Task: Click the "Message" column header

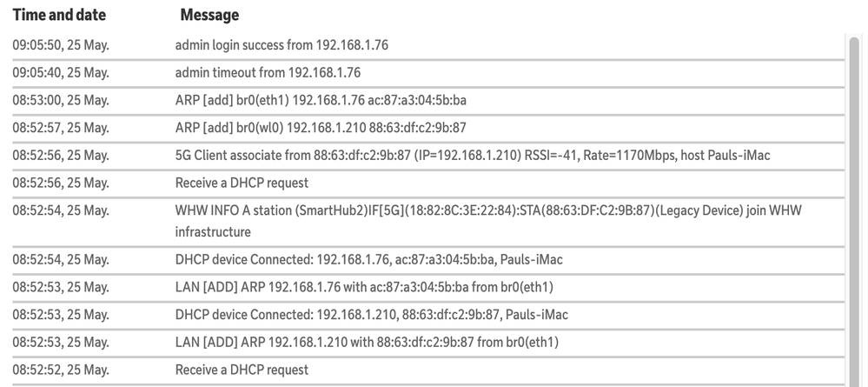Action: pyautogui.click(x=209, y=16)
